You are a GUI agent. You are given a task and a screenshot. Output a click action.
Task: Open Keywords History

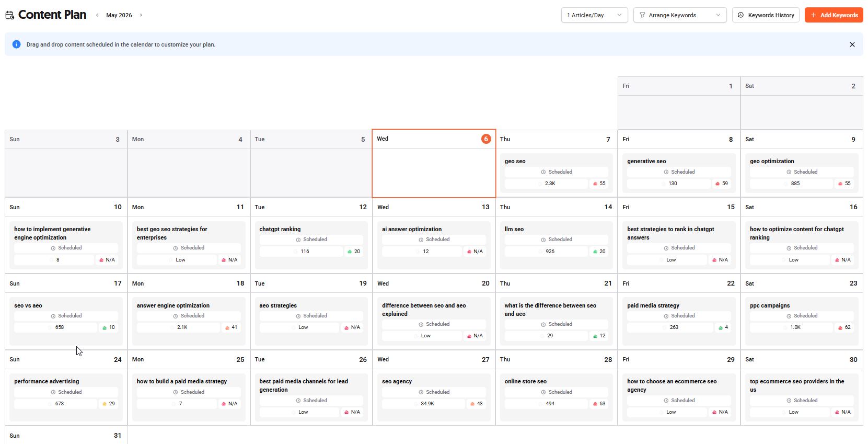(766, 15)
